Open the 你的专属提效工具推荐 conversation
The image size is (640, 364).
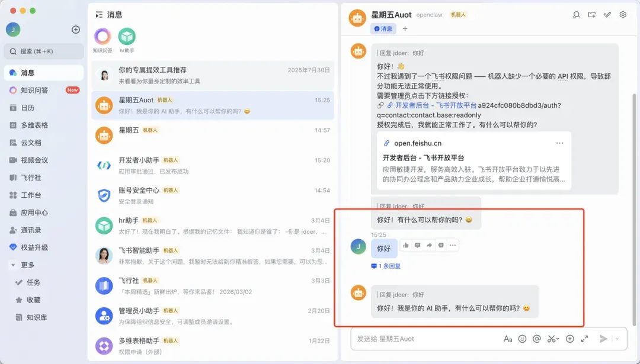click(x=213, y=75)
